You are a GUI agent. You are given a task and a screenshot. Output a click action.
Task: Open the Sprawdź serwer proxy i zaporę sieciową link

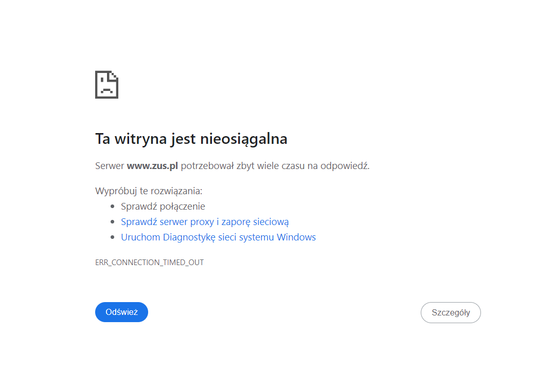[204, 221]
